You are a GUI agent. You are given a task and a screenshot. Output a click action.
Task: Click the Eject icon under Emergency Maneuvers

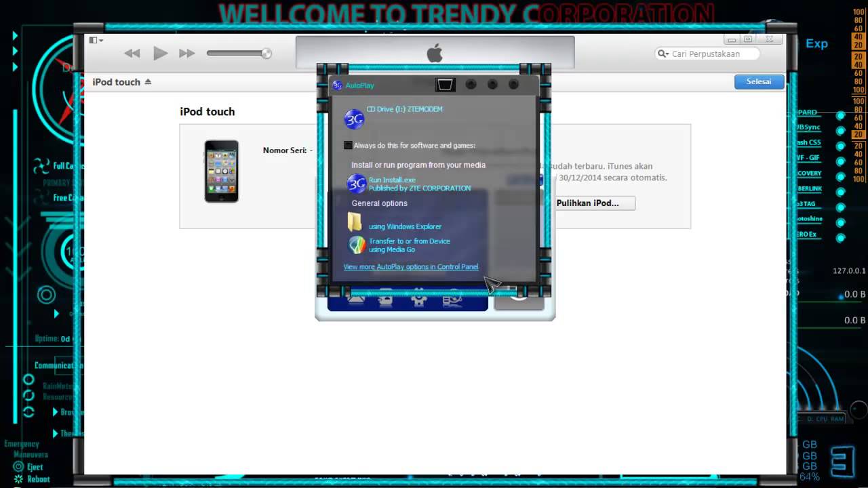coord(18,467)
